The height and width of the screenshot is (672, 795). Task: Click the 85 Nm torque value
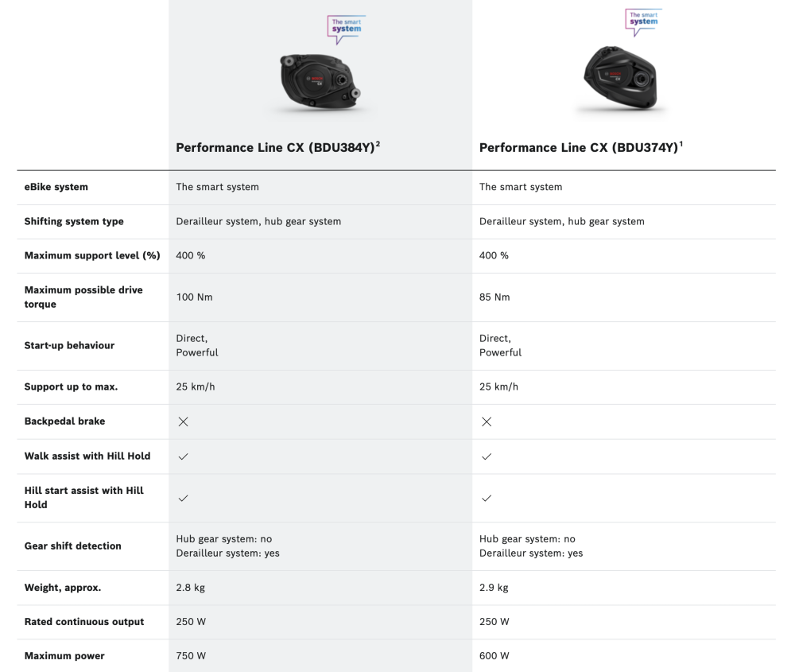(x=494, y=297)
